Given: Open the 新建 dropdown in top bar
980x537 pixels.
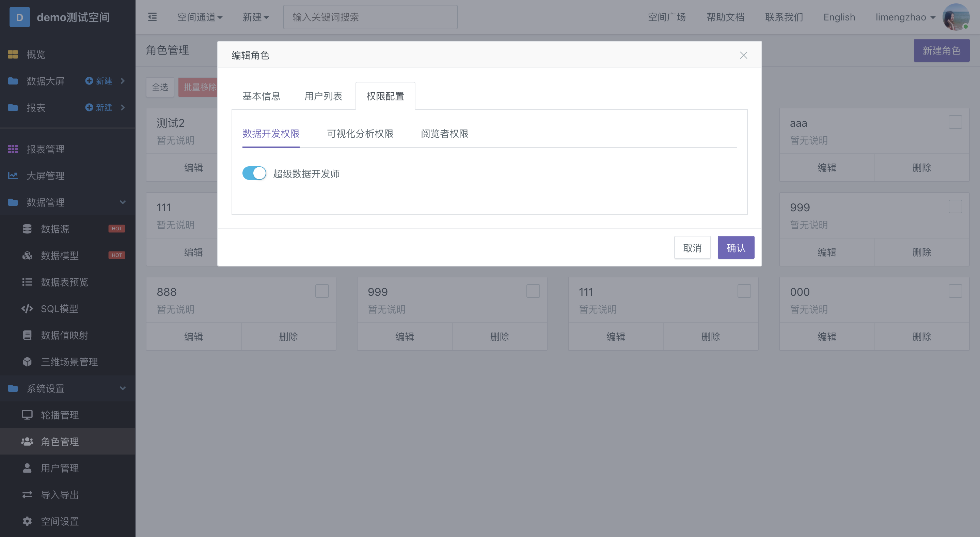Looking at the screenshot, I should coord(256,17).
